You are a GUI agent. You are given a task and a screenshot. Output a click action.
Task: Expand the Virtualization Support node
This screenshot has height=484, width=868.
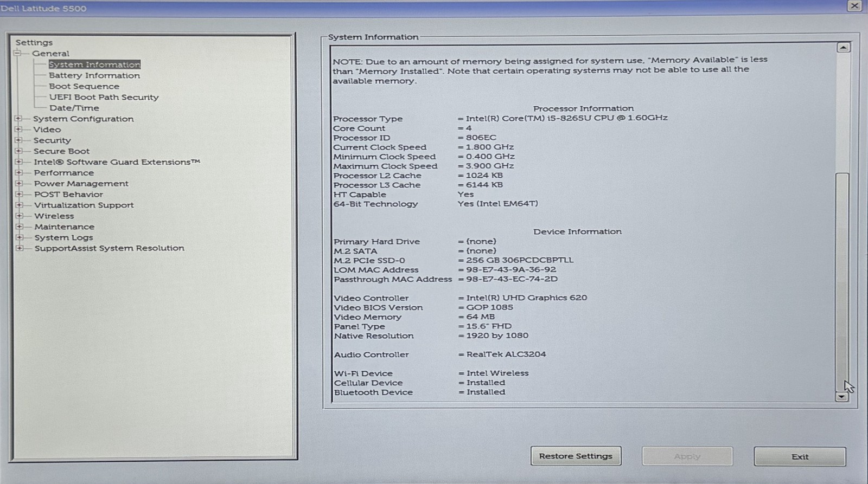click(19, 205)
